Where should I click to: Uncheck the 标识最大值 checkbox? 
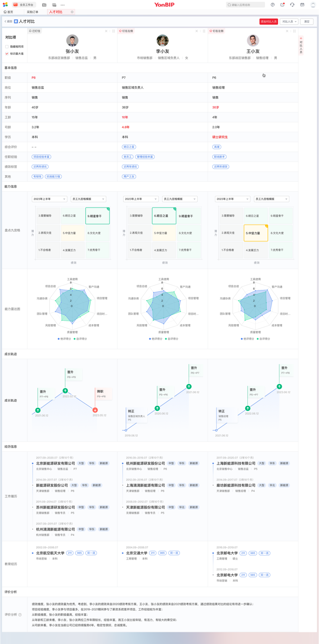pyautogui.click(x=7, y=54)
